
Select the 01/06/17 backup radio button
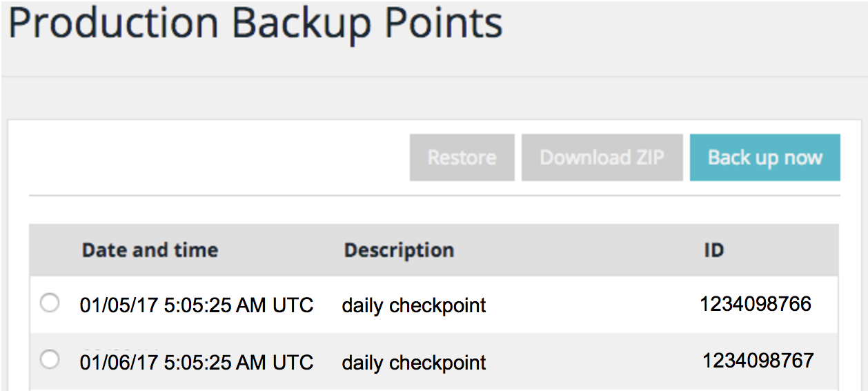coord(50,360)
